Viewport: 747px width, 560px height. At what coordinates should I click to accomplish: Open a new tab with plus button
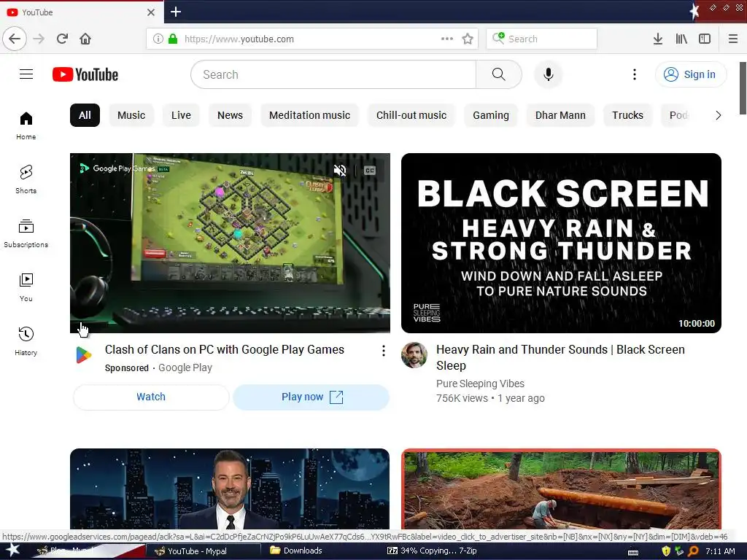pos(176,12)
